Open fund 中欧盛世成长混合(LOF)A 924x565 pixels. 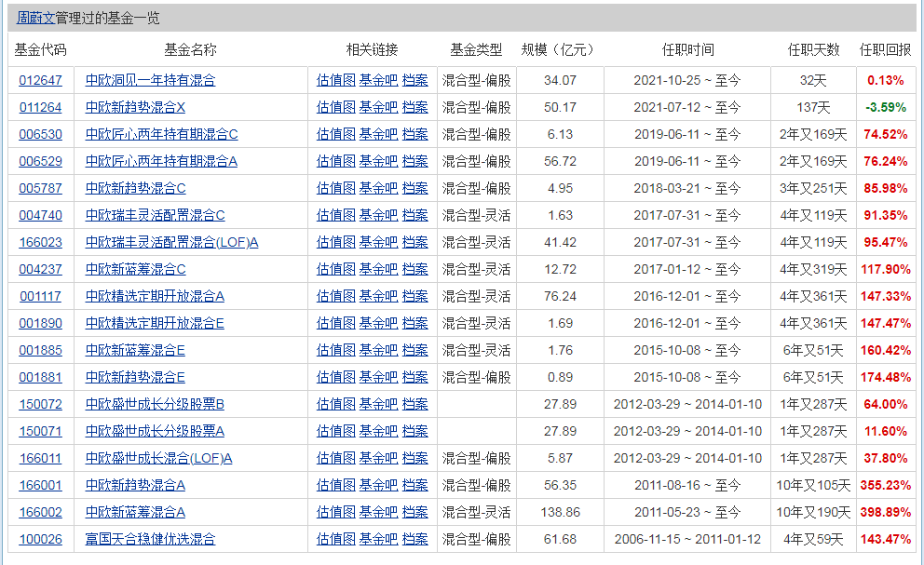[158, 459]
